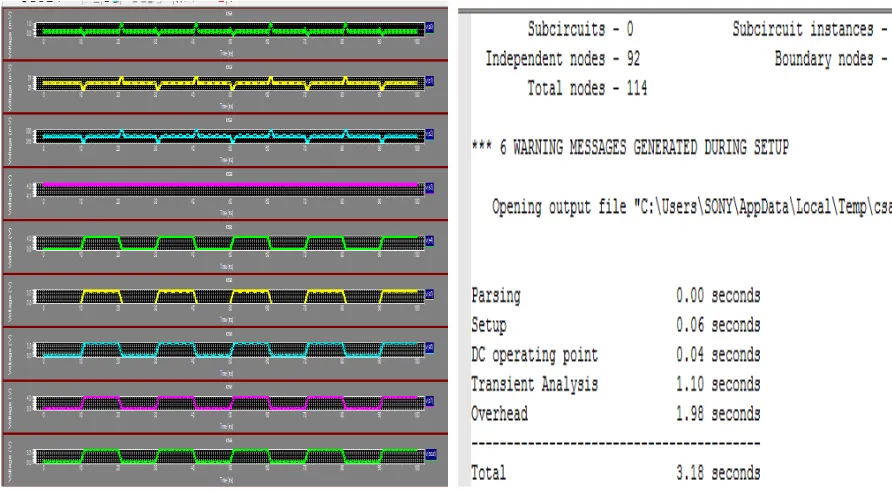Click the 'Total' label
The height and width of the screenshot is (492, 892).
pos(488,473)
